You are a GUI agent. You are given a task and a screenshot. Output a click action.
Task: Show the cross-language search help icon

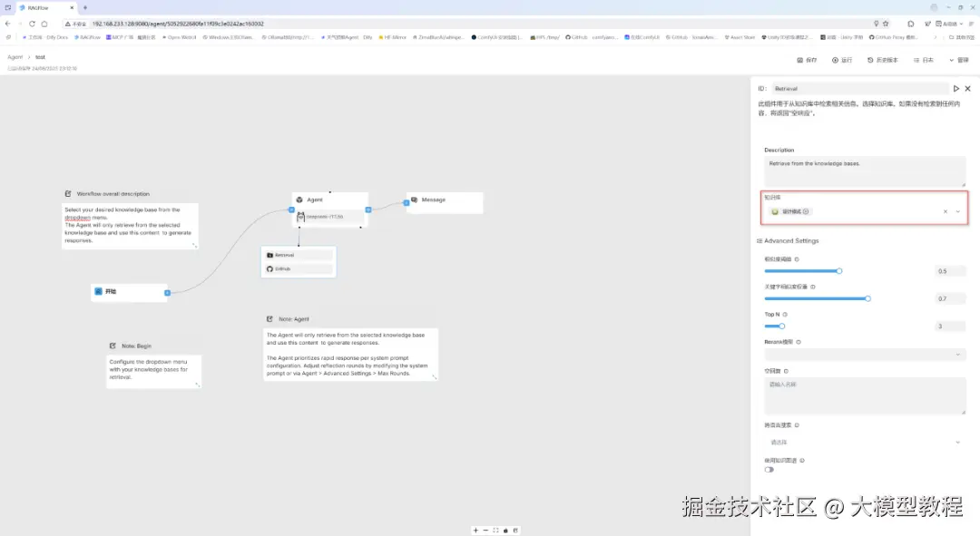[x=797, y=425]
